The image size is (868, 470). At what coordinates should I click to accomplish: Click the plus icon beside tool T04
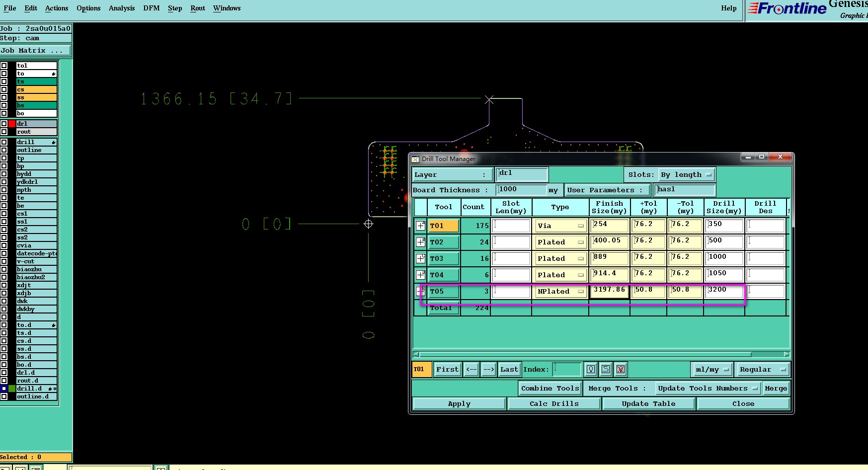pyautogui.click(x=420, y=275)
